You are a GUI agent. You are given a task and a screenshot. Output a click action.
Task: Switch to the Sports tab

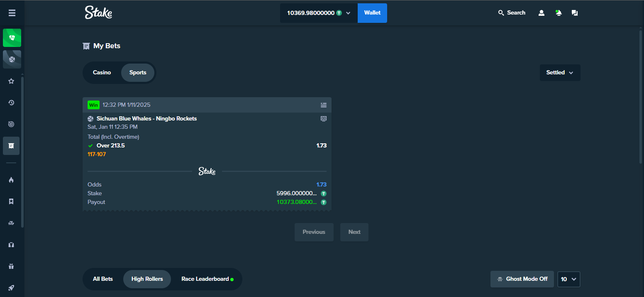pos(138,73)
